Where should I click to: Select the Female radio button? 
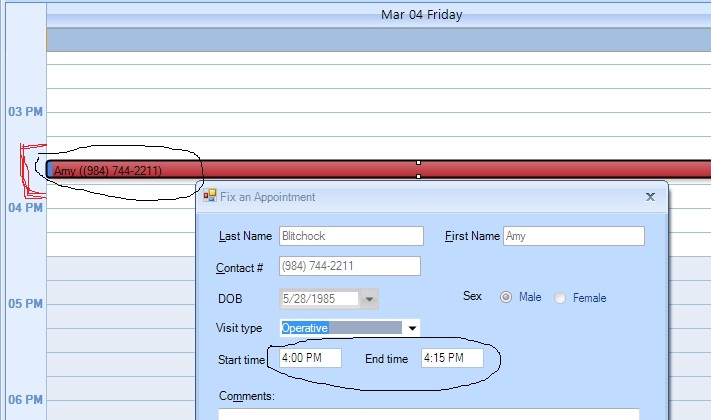pos(560,298)
